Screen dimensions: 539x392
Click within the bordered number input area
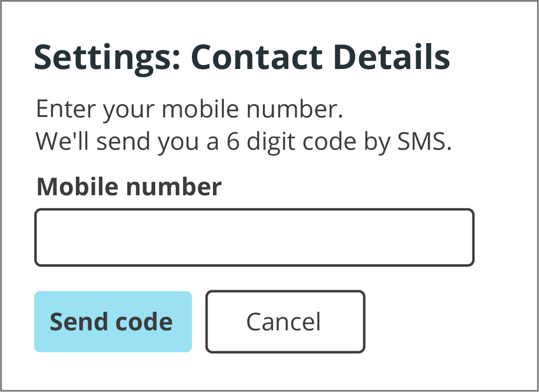click(x=254, y=237)
